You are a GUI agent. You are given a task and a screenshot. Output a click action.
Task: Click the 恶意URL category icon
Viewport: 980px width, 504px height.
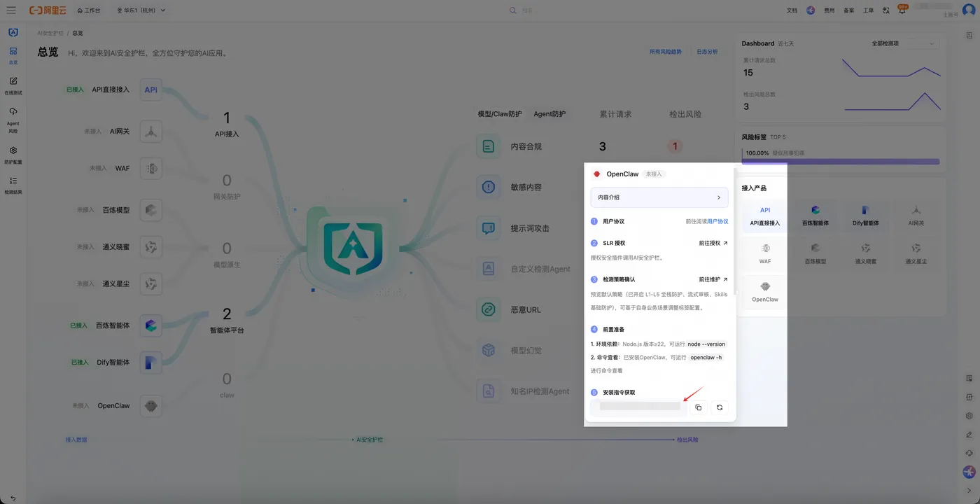(x=489, y=309)
